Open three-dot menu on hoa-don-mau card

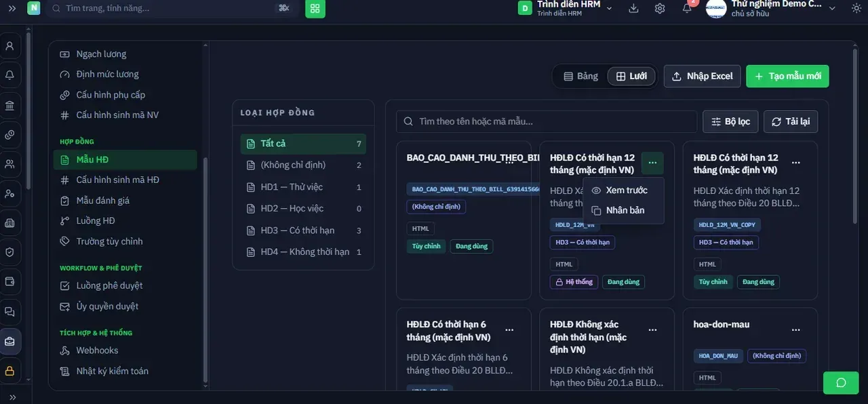(796, 329)
